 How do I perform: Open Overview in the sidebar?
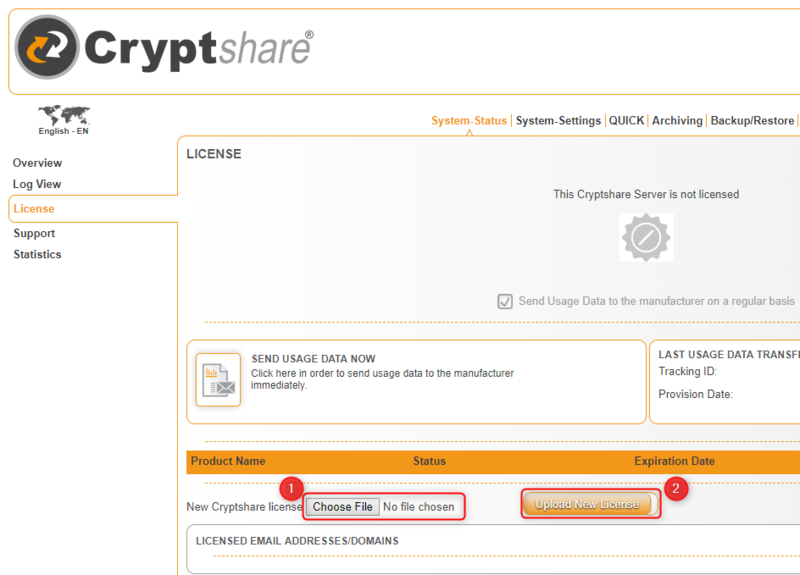37,163
